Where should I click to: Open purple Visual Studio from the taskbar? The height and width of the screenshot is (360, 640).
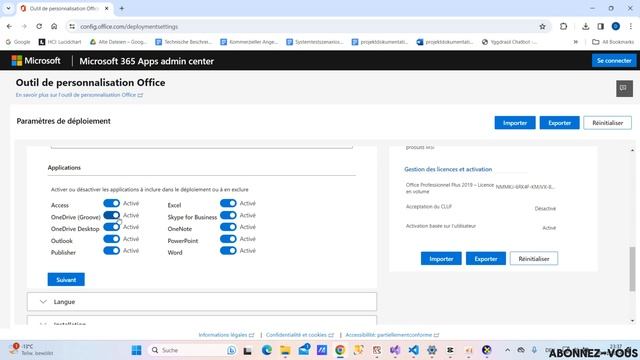tap(395, 350)
